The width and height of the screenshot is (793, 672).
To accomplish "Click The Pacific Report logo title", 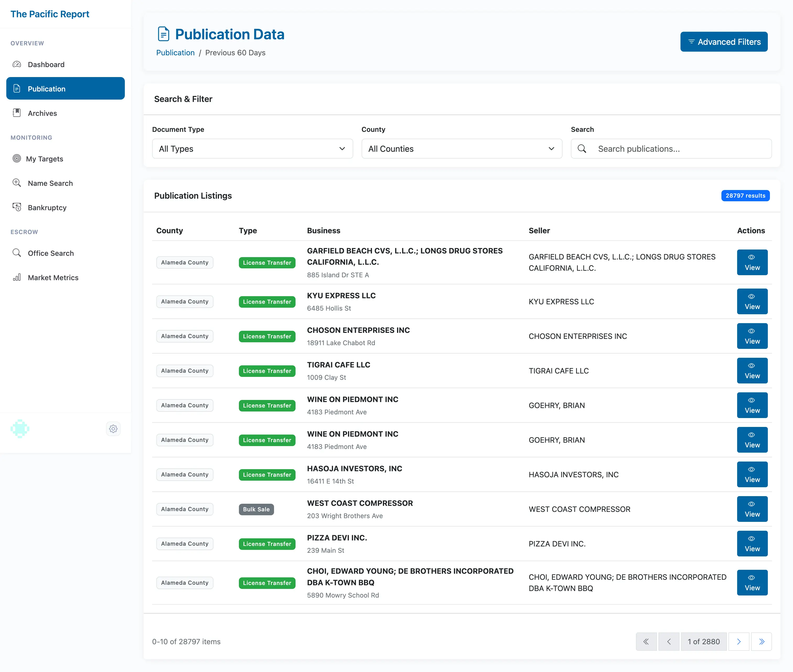I will 50,14.
